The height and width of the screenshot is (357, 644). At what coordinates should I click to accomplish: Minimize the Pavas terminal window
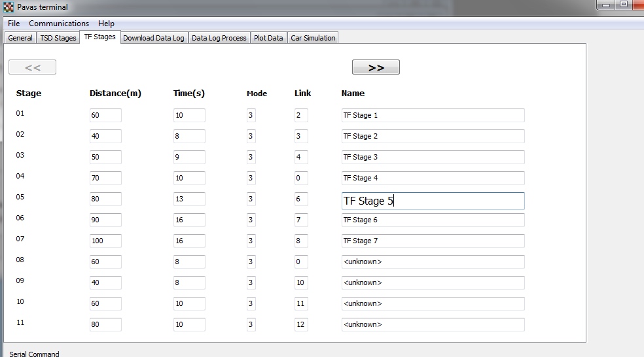point(606,5)
